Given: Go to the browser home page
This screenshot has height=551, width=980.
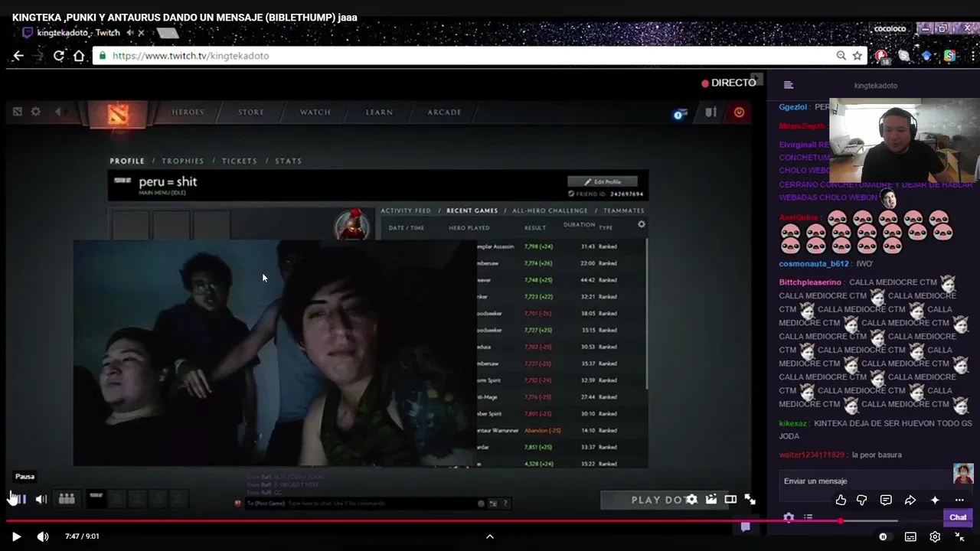Looking at the screenshot, I should click(79, 56).
